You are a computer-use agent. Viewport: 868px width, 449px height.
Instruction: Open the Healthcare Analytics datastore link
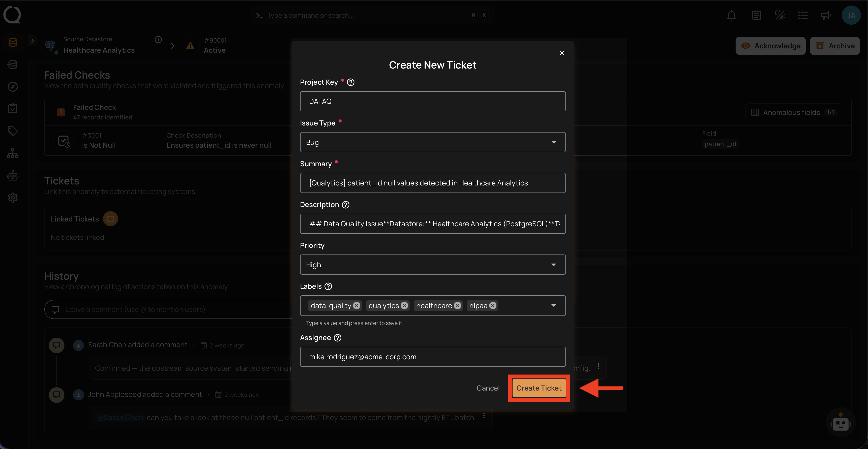coord(99,50)
